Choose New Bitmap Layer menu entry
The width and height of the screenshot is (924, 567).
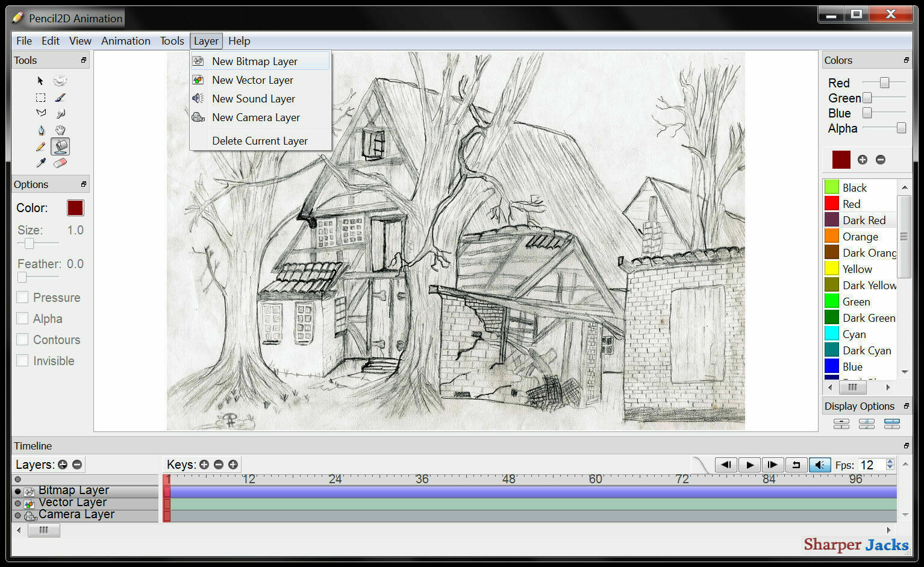(260, 61)
